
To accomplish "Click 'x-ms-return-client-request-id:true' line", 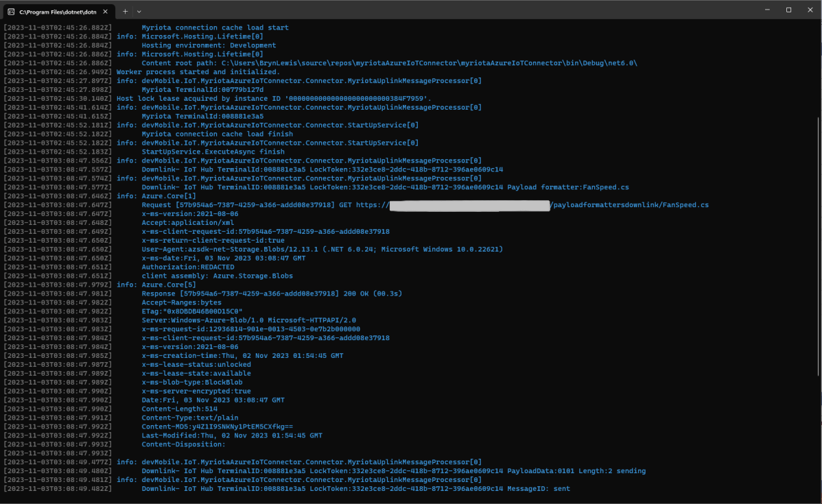I will click(x=213, y=241).
